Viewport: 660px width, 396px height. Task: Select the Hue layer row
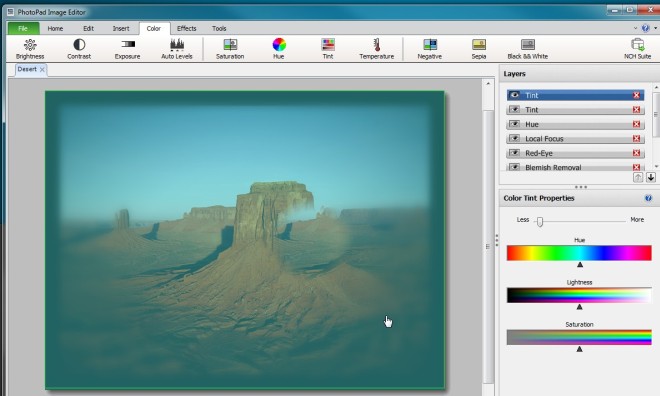pyautogui.click(x=575, y=124)
